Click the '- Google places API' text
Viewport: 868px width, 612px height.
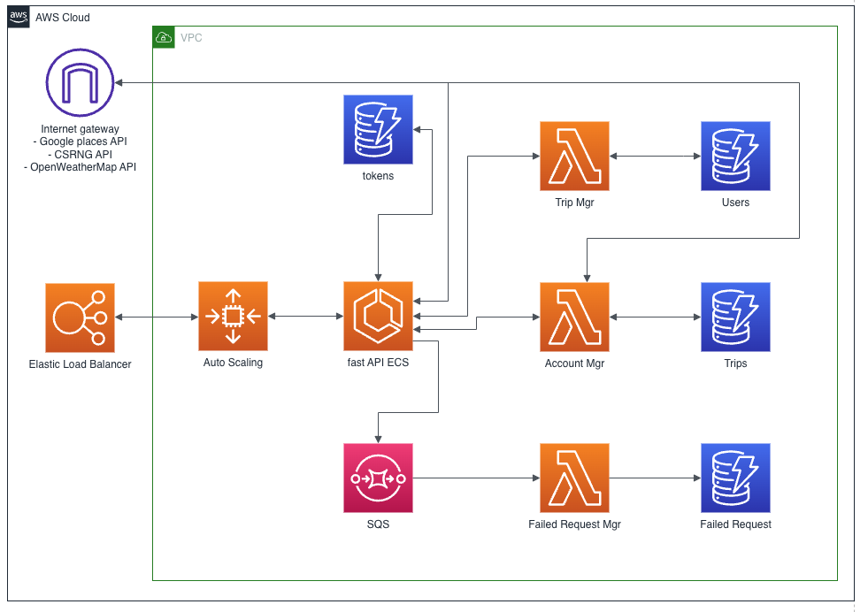pyautogui.click(x=80, y=142)
